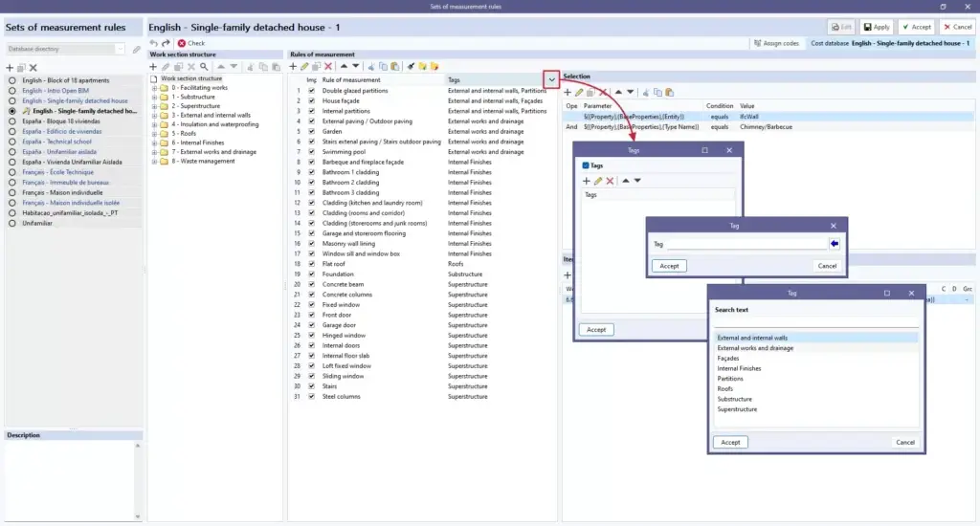980x526 pixels.
Task: Add a new rule of measurement
Action: pos(294,67)
